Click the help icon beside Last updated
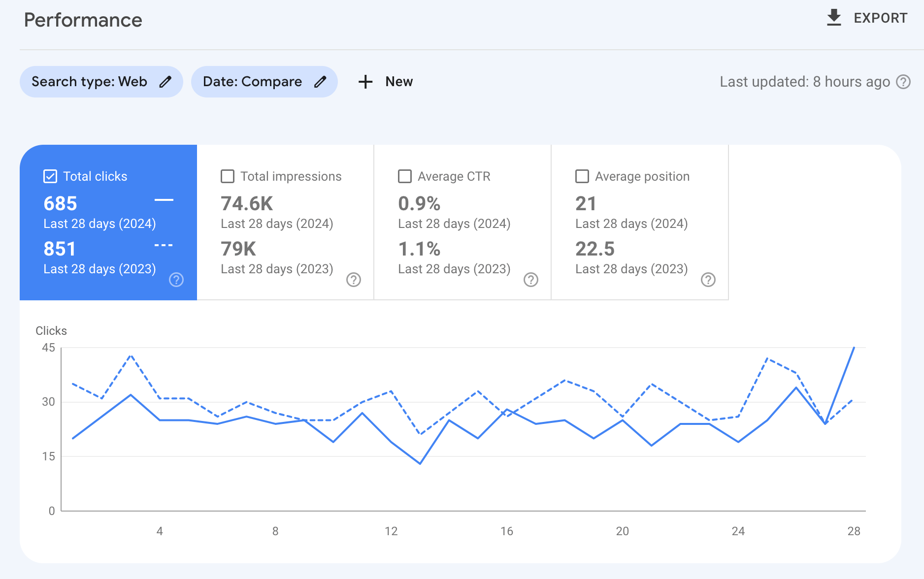Screen dimensions: 924x579 [904, 82]
